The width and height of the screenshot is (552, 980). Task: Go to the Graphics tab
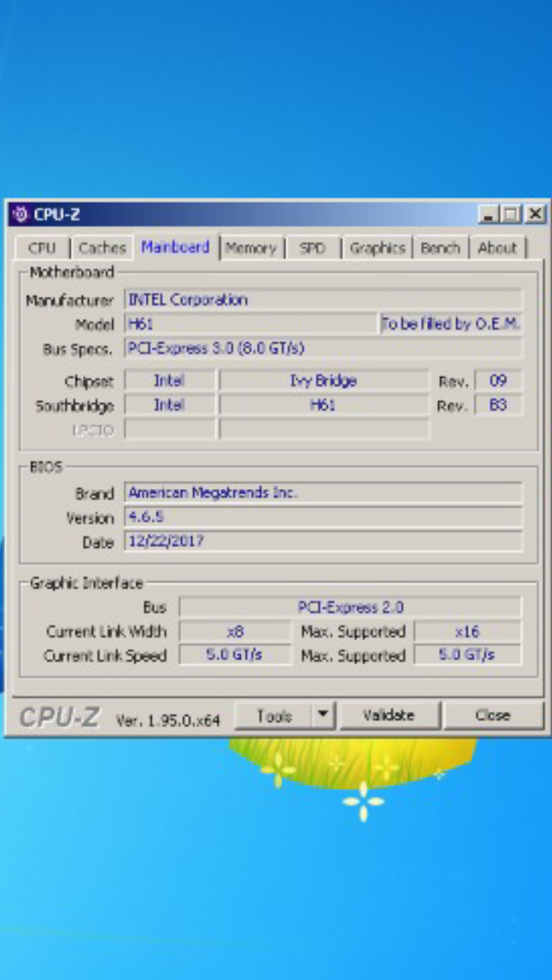[377, 248]
